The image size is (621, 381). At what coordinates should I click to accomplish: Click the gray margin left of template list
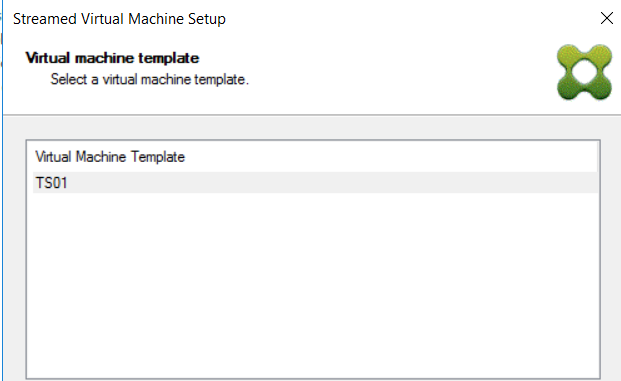(15, 257)
